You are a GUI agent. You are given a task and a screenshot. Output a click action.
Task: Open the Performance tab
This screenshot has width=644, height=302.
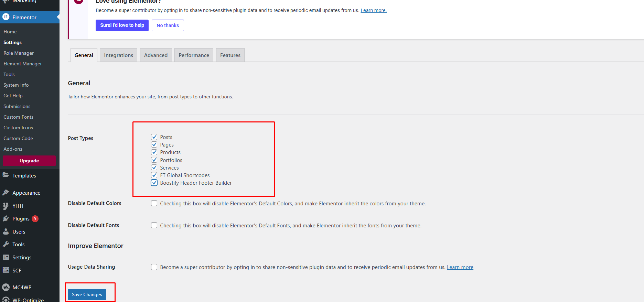click(194, 55)
